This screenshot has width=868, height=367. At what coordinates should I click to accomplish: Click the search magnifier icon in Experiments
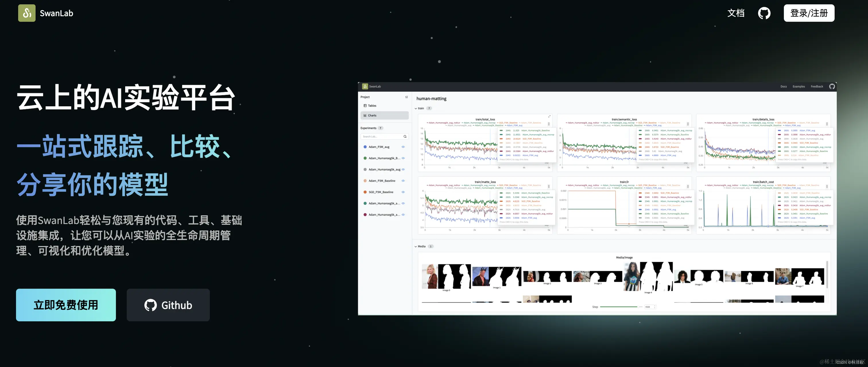[405, 137]
